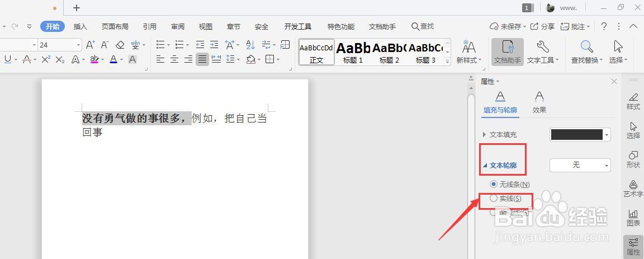644x259 pixels.
Task: Click the phonetic guide (wén) icon
Action: coord(135,44)
